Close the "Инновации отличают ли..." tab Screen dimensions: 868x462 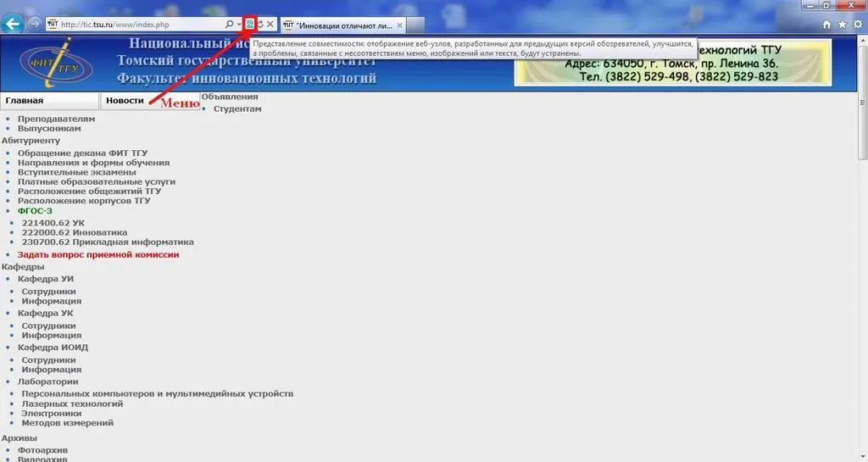coord(400,25)
